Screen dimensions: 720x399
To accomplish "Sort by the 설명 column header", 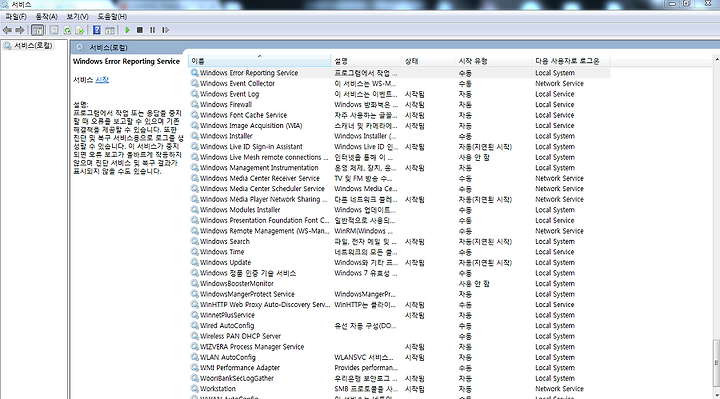I will click(366, 61).
